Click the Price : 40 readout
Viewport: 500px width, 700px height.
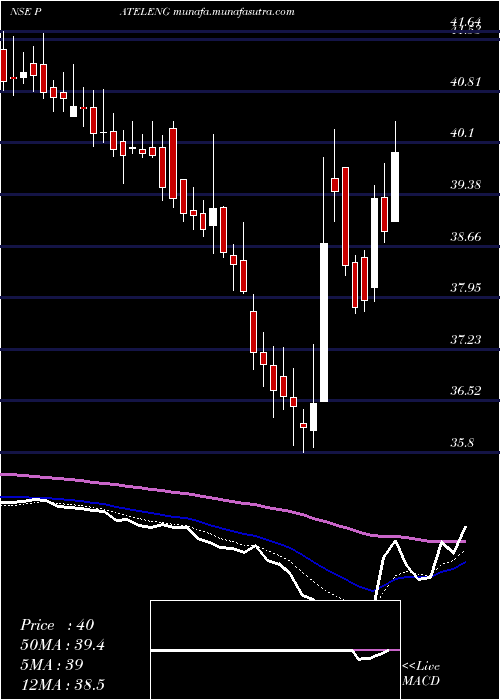point(57,625)
